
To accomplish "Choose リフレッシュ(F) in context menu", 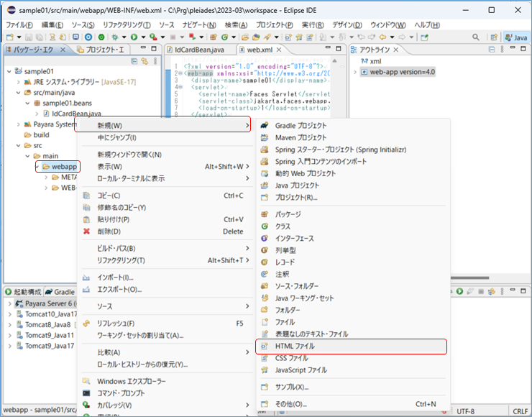I will [x=166, y=324].
